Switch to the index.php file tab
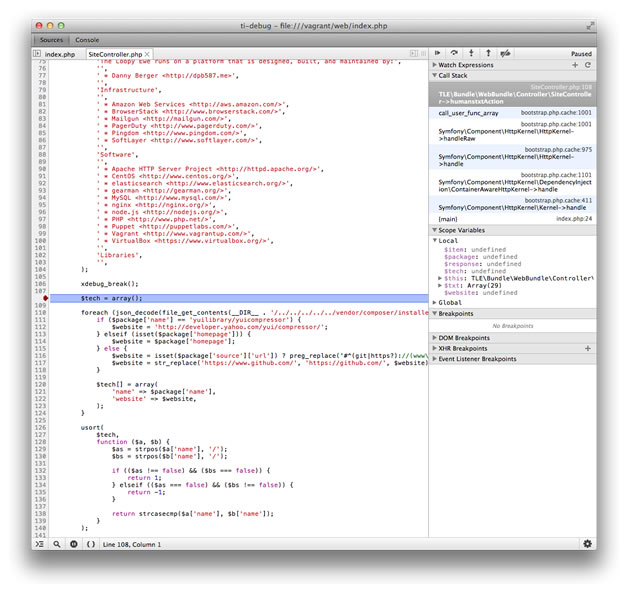628x593 pixels. 60,54
